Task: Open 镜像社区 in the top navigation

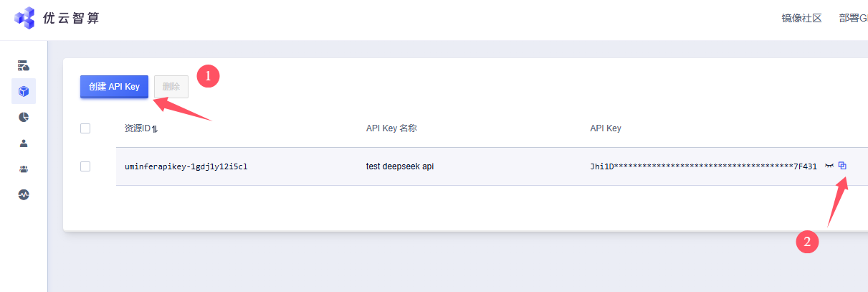Action: click(801, 19)
